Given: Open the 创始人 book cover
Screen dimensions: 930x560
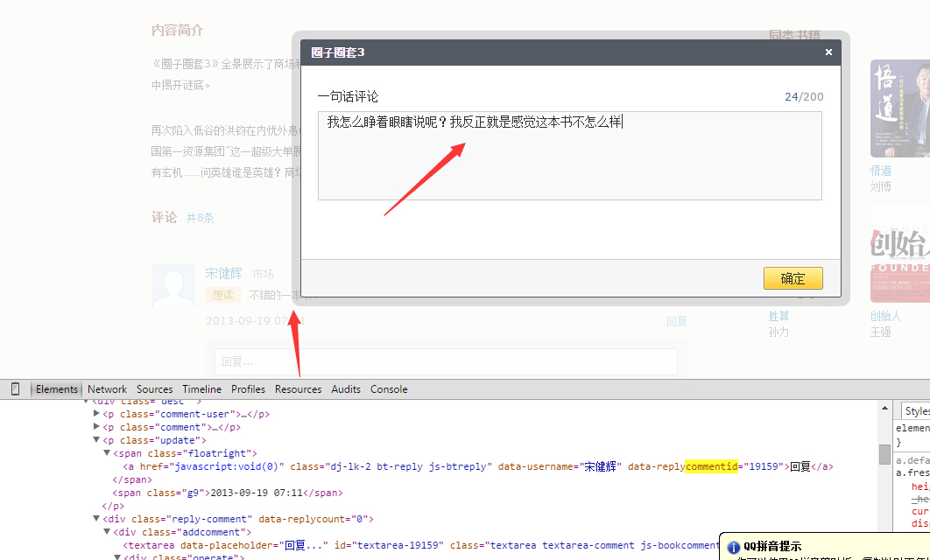Looking at the screenshot, I should tap(899, 255).
